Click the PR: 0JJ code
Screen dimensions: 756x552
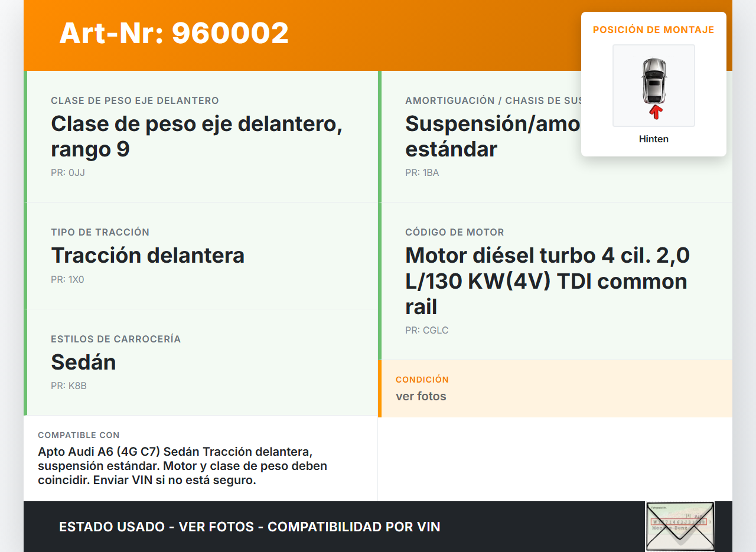point(68,173)
